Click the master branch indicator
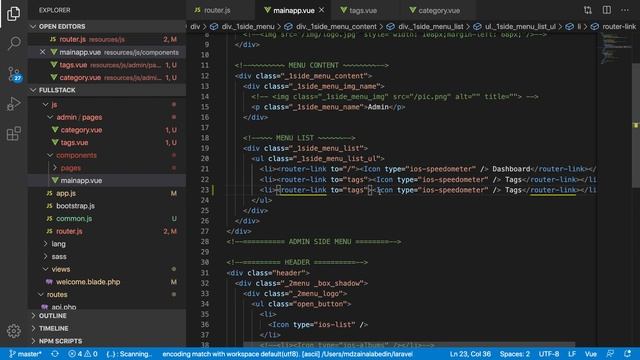 click(25, 354)
